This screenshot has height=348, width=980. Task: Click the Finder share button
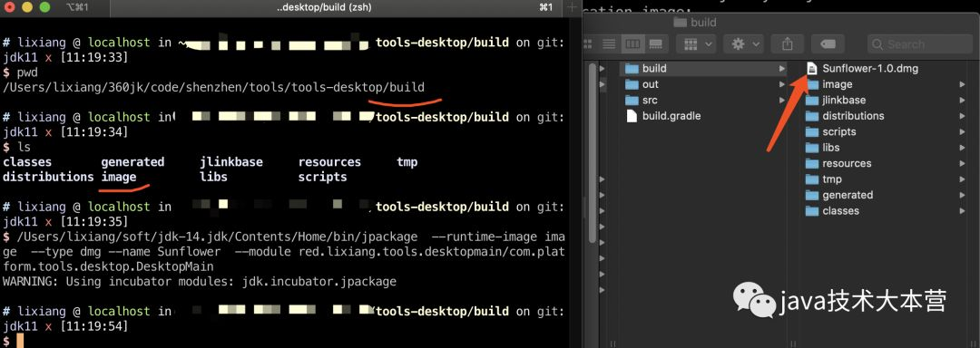click(788, 43)
